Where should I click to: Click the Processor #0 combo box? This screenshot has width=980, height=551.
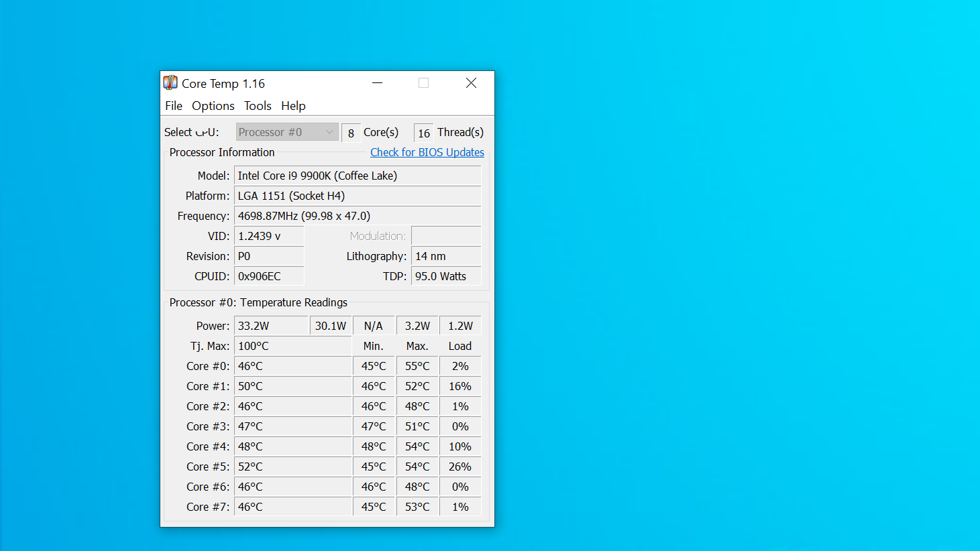(287, 131)
